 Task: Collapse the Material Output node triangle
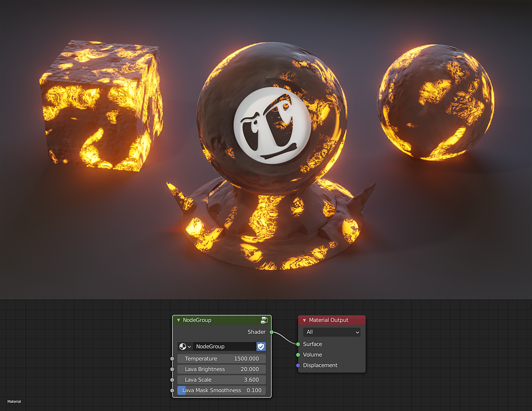coord(304,320)
